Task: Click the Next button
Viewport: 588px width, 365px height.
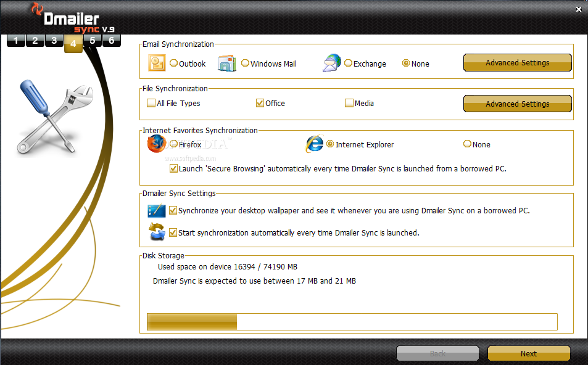Action: (529, 353)
